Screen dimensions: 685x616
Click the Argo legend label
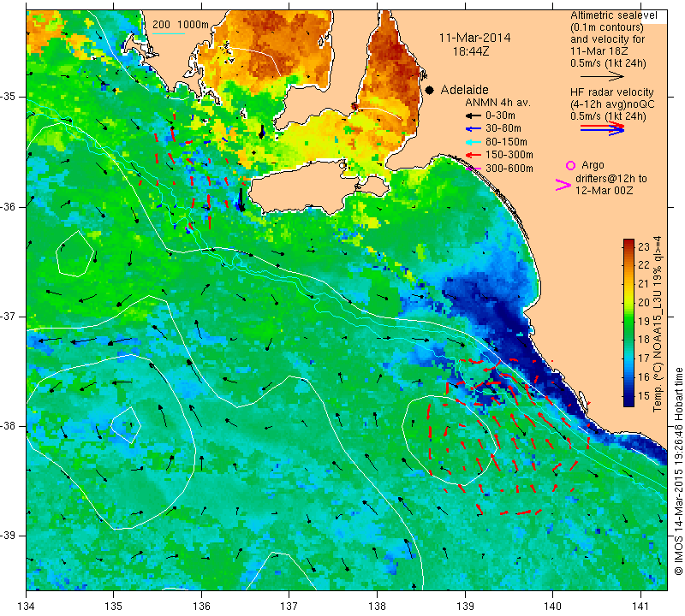coord(593,165)
